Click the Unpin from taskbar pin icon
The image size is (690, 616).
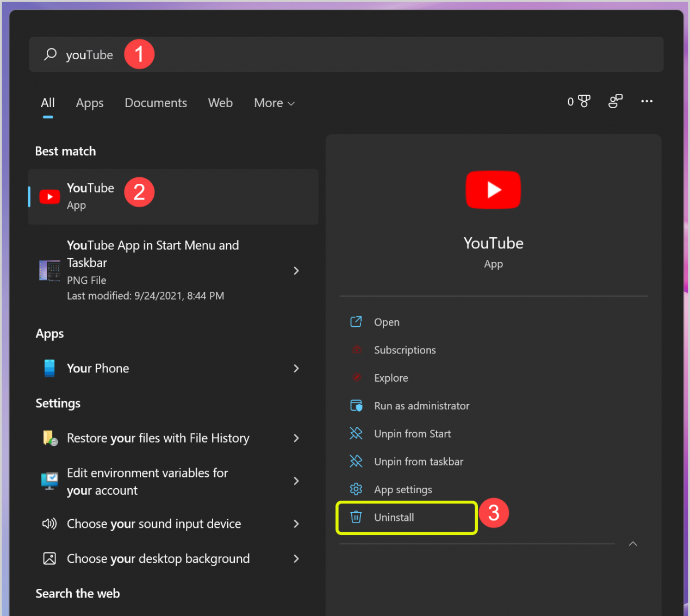[356, 462]
